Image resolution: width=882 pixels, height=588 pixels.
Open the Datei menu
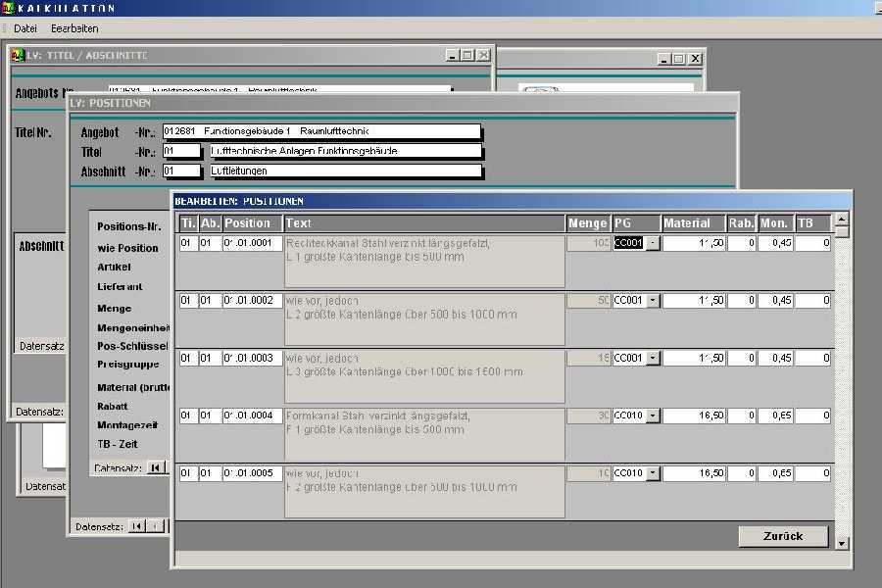[x=25, y=28]
